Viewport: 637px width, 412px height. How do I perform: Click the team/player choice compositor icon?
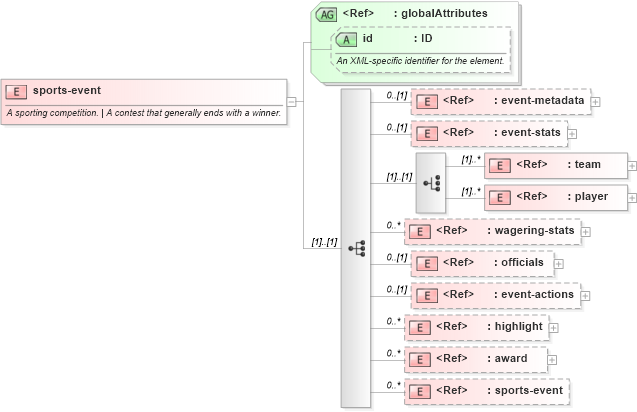pos(432,183)
